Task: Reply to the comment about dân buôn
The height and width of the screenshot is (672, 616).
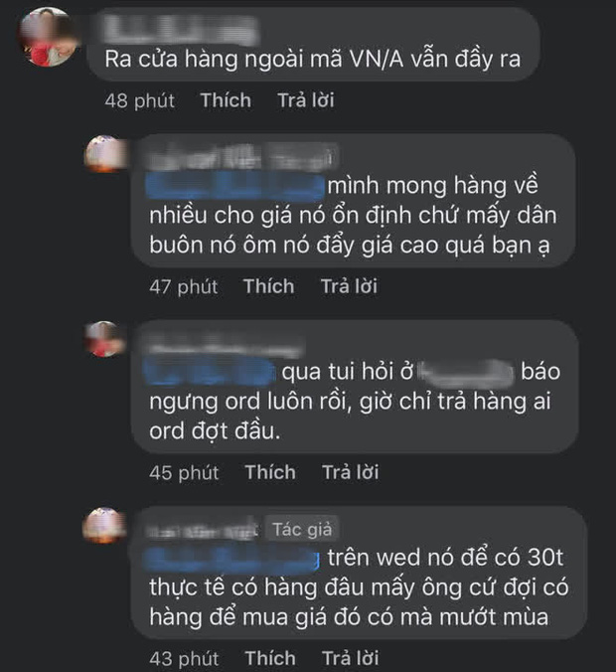Action: click(x=349, y=286)
